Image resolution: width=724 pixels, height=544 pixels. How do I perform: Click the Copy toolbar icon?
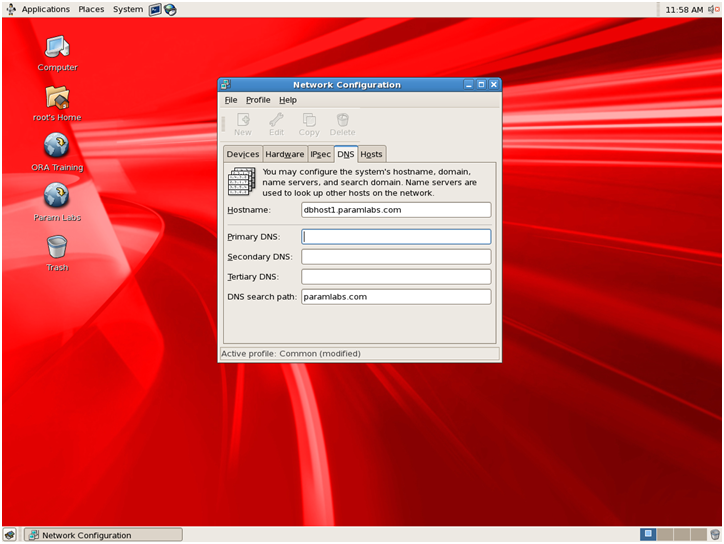click(x=308, y=125)
